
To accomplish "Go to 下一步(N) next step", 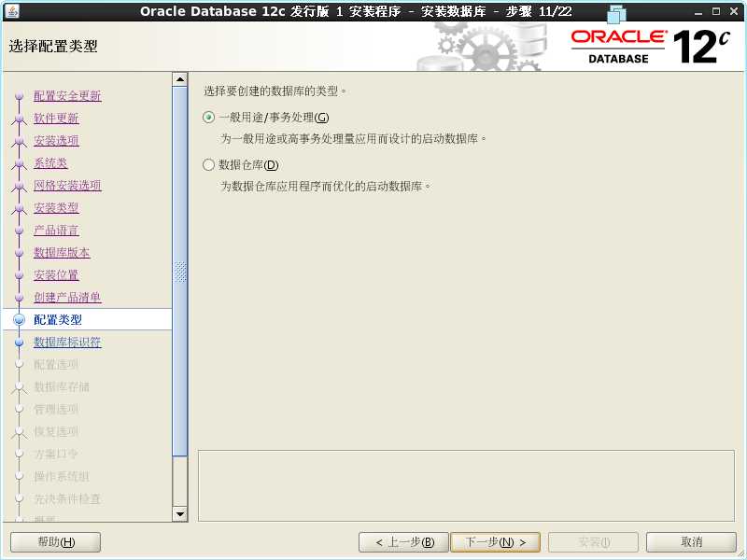I will pyautogui.click(x=495, y=542).
